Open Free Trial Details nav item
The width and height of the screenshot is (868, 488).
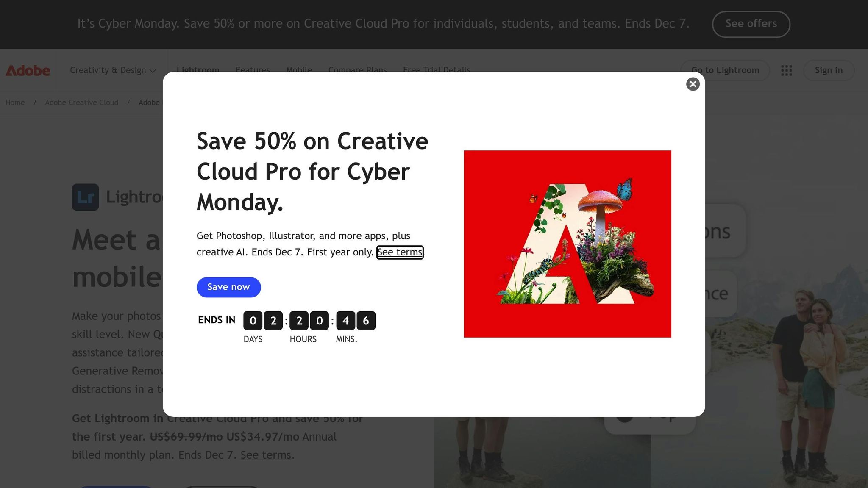coord(437,69)
